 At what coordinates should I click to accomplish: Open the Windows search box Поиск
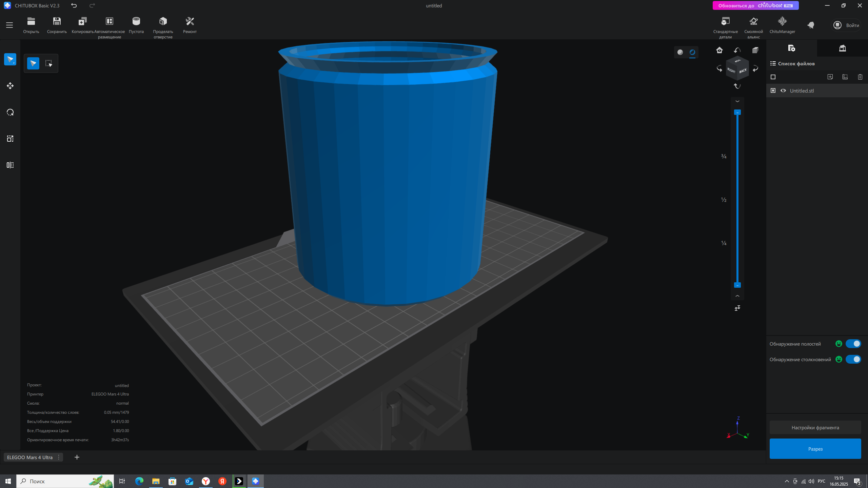[x=65, y=481]
